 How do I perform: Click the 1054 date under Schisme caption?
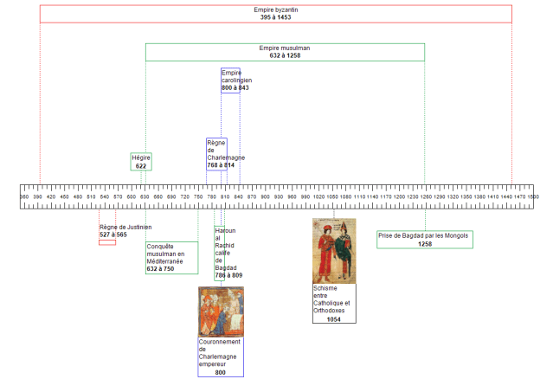(334, 319)
